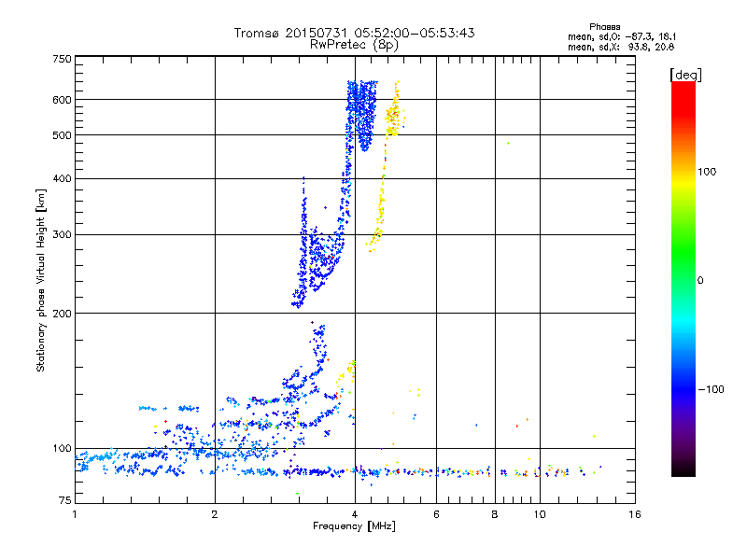
Task: Click the y-axis '75' tick label
Action: [x=65, y=500]
